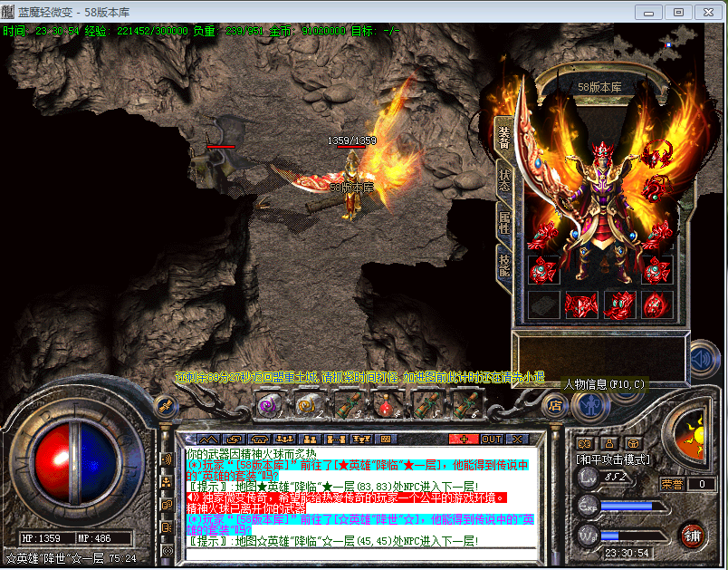Toggle the speaking-face shout filter button
Screen dimensions: 728x570
168,527
